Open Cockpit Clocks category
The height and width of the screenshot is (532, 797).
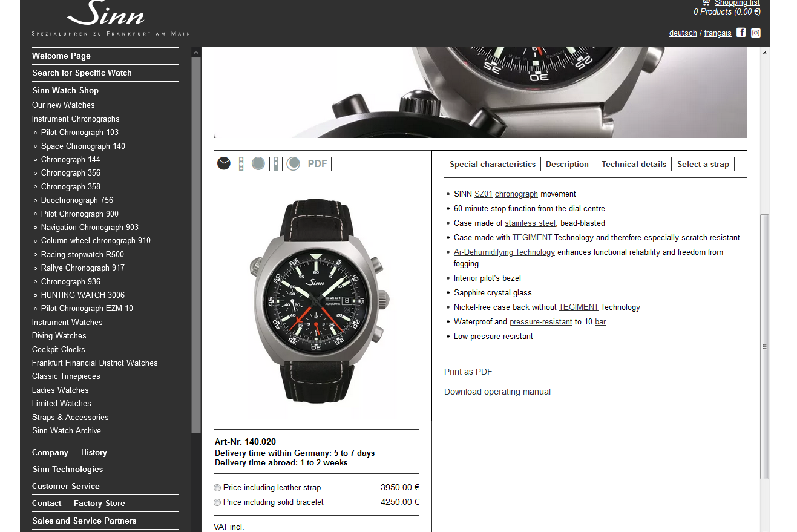pyautogui.click(x=59, y=349)
